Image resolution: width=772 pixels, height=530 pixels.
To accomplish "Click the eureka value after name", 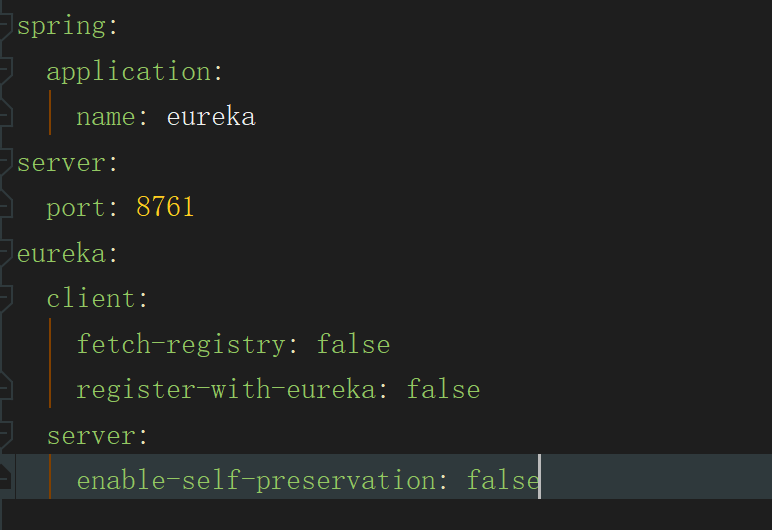I will (x=210, y=117).
